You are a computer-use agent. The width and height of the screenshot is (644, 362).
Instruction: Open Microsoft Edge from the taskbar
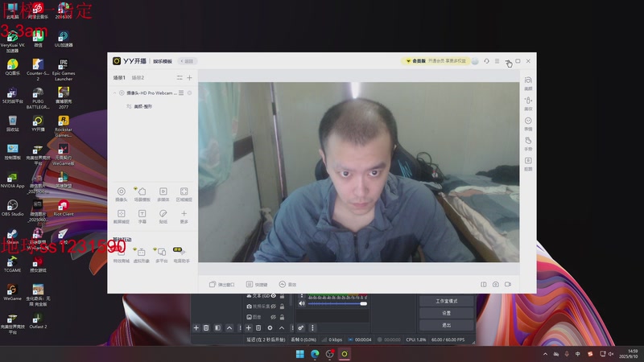point(315,354)
